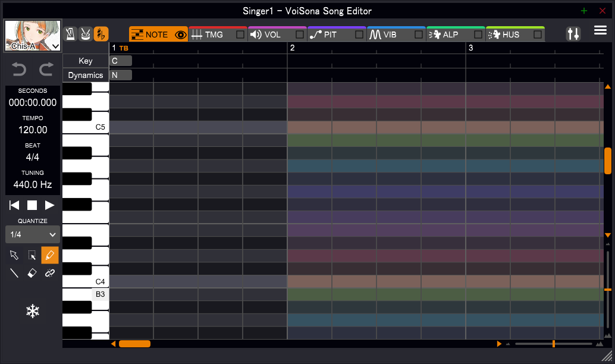Click the Key row label

(86, 61)
